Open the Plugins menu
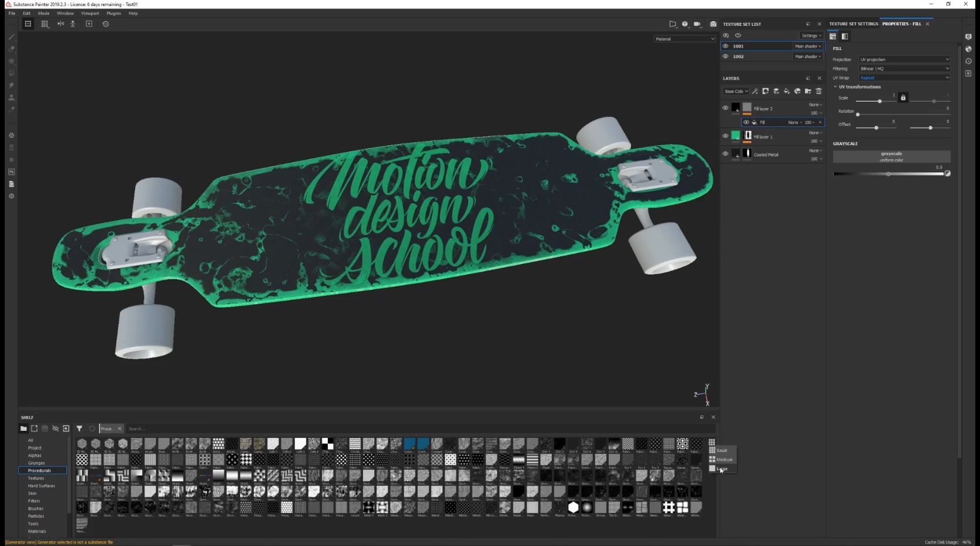Viewport: 980px width, 546px height. point(113,13)
